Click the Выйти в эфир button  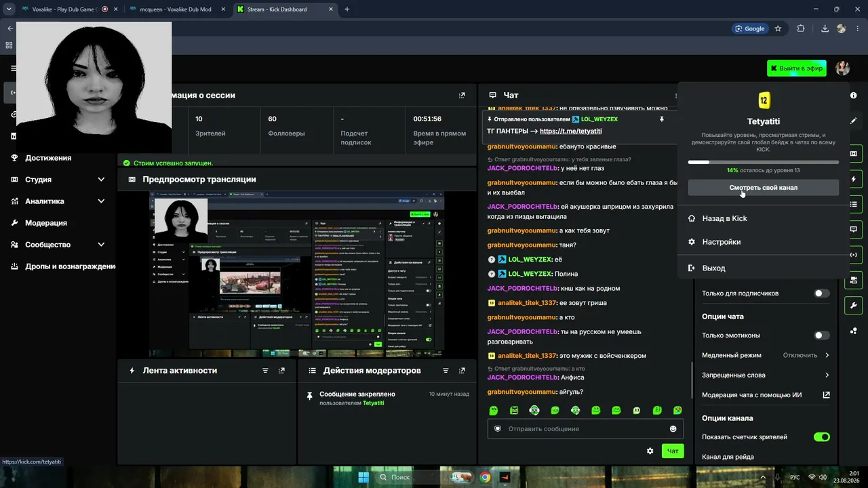click(x=797, y=68)
